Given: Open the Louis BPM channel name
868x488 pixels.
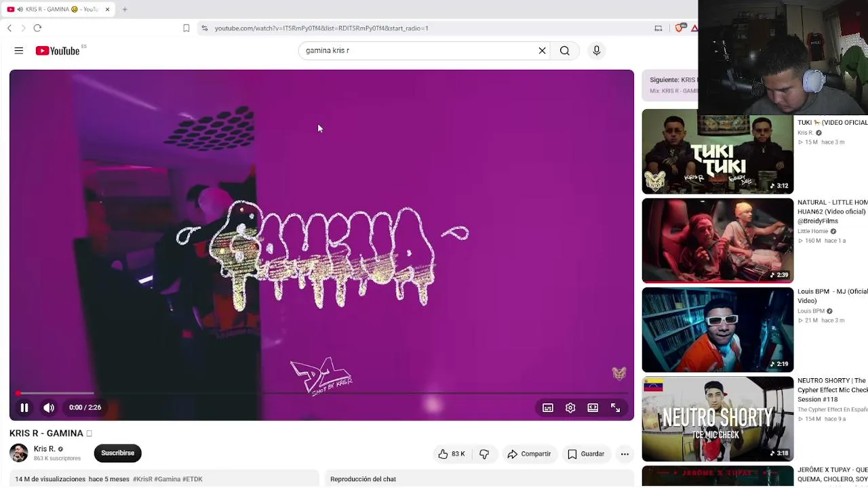Looking at the screenshot, I should click(x=811, y=311).
